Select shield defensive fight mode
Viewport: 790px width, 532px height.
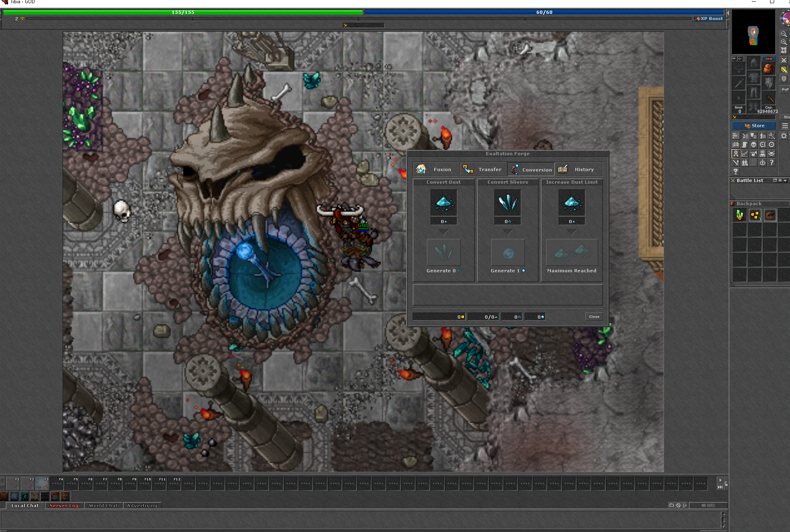[x=784, y=79]
